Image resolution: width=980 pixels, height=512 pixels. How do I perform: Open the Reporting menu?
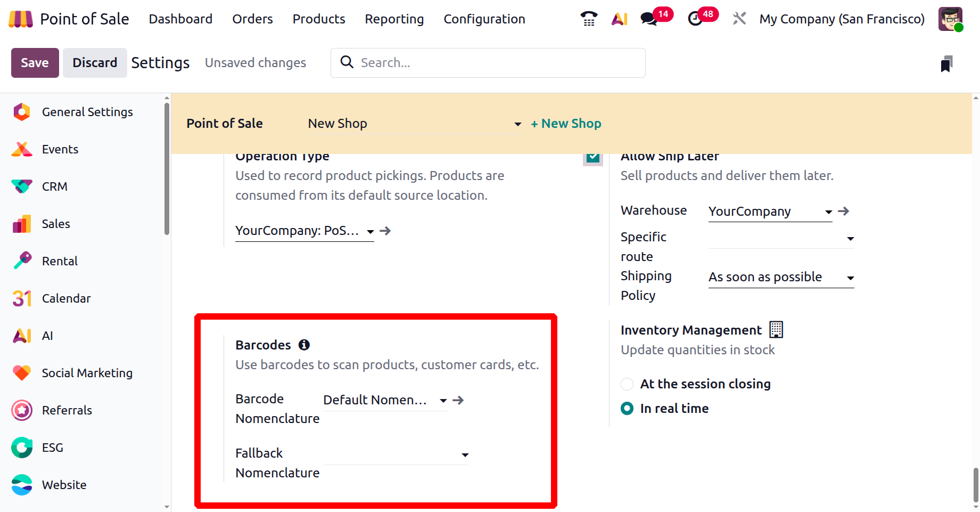click(394, 19)
